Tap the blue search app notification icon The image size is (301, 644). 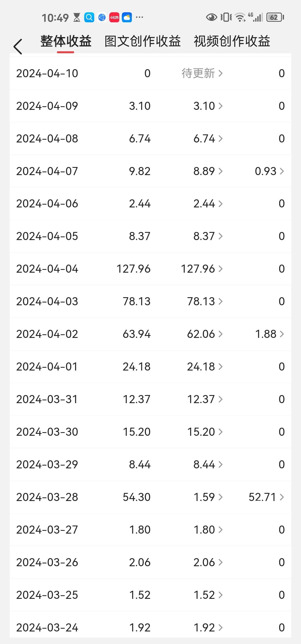point(89,18)
